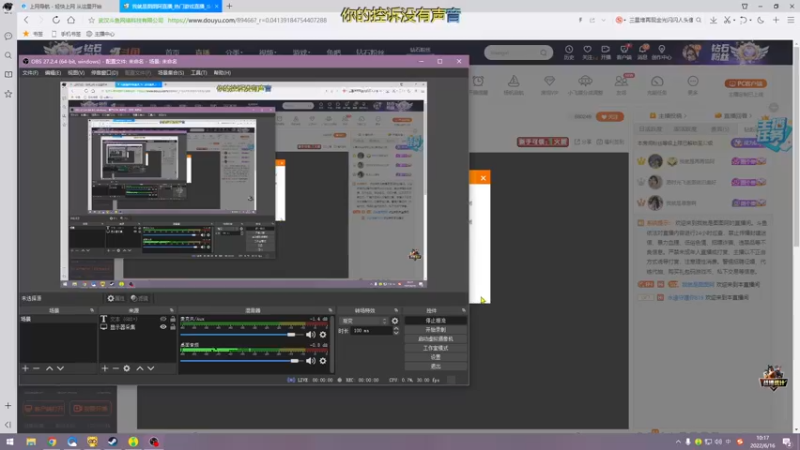Go to browser home page
This screenshot has width=800, height=450.
point(71,20)
